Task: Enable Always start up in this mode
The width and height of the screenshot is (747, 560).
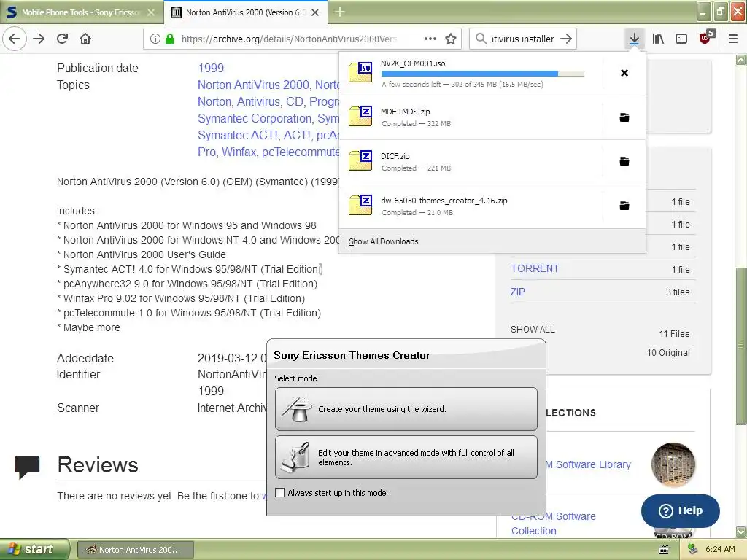Action: point(280,492)
